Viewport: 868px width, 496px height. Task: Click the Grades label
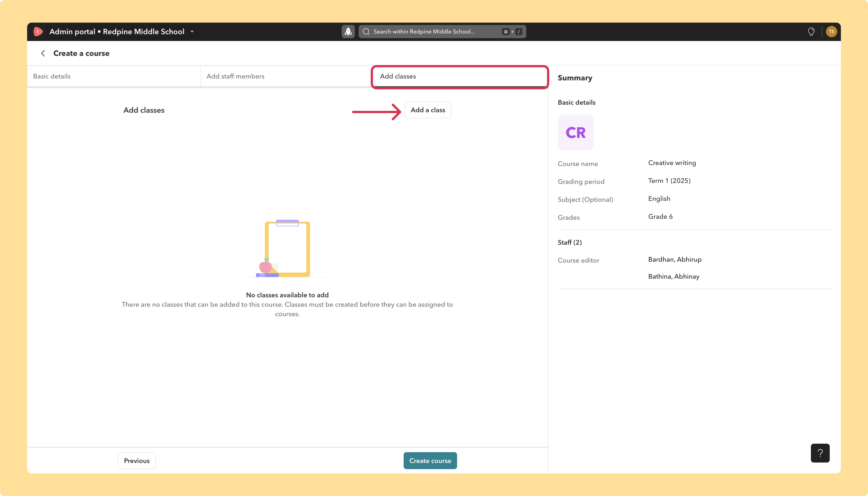[x=569, y=218]
